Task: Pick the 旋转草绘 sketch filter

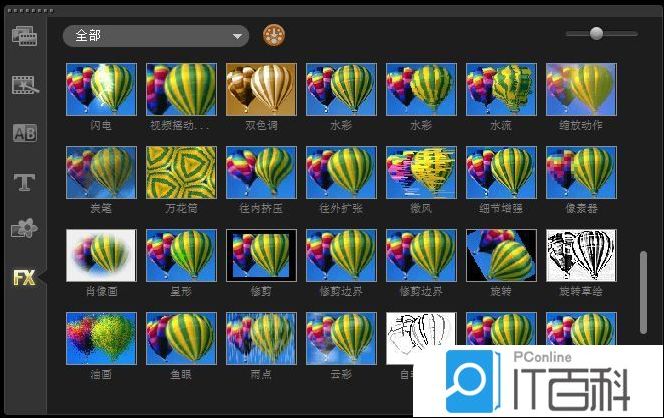Action: tap(581, 254)
